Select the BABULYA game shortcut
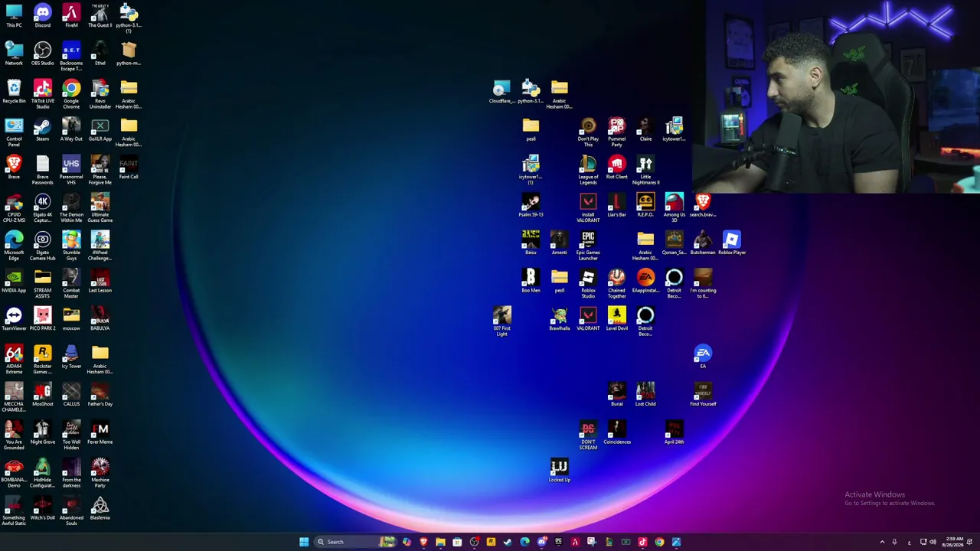This screenshot has width=980, height=551. pyautogui.click(x=100, y=318)
